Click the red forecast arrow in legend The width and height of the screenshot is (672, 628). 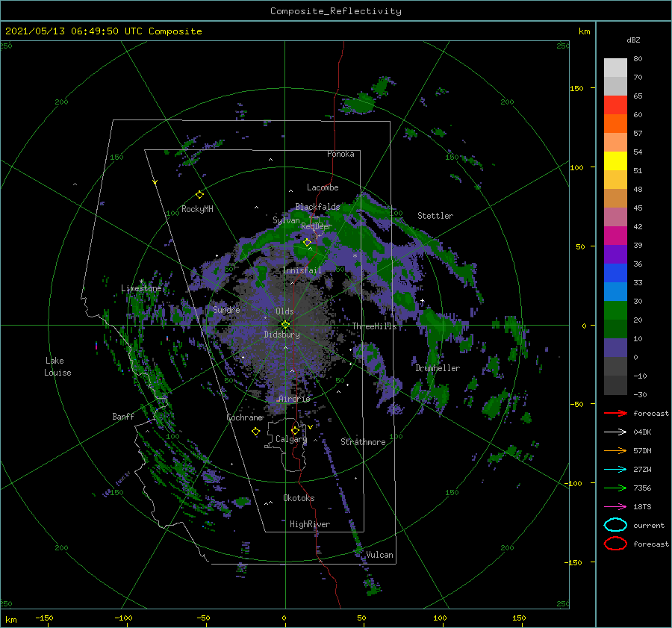(x=615, y=413)
